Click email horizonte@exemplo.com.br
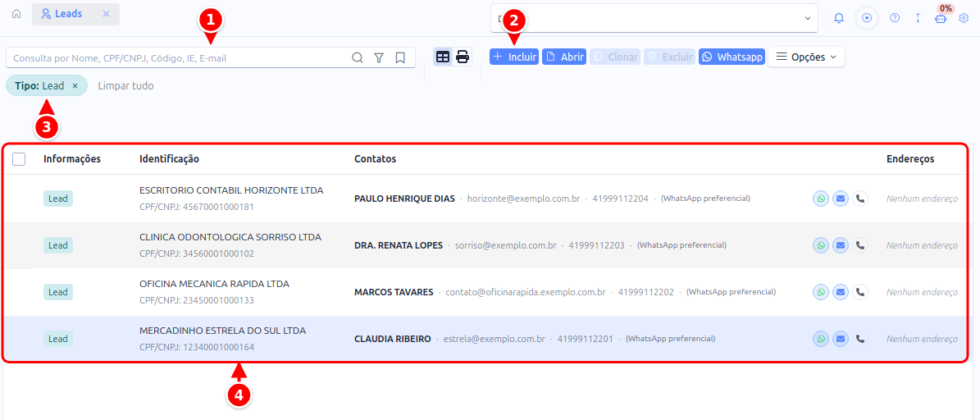 click(x=524, y=199)
